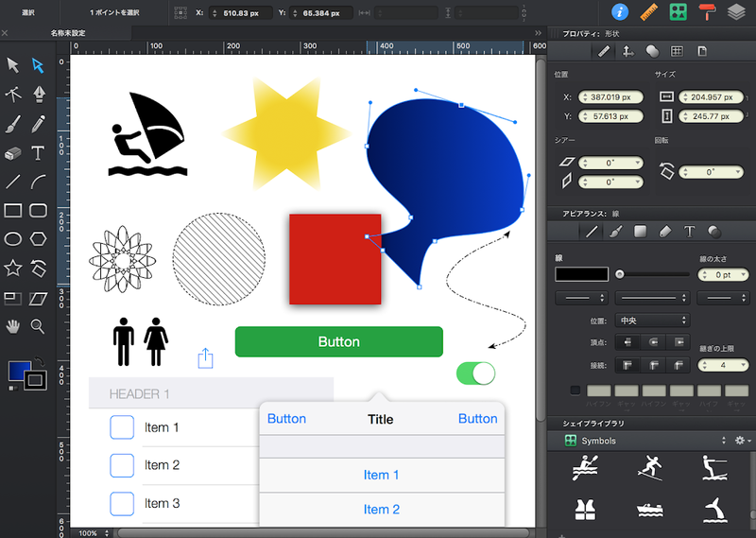The width and height of the screenshot is (756, 538).
Task: Choose the Eraser tool
Action: [x=13, y=153]
